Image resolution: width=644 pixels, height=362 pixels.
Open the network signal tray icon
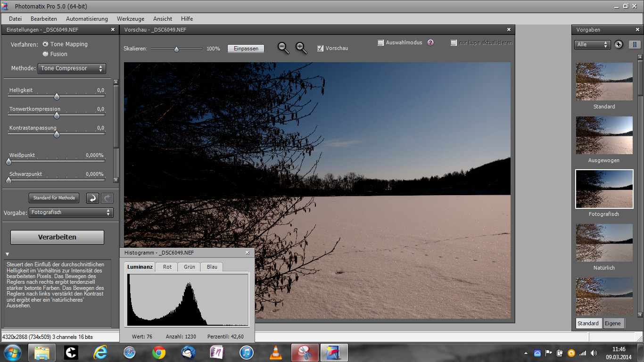click(x=583, y=353)
